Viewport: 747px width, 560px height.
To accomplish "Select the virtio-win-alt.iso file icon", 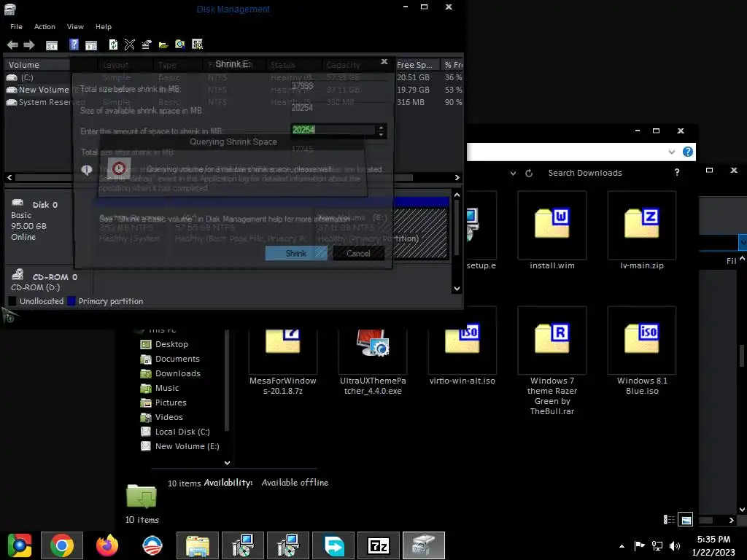I will coord(462,340).
